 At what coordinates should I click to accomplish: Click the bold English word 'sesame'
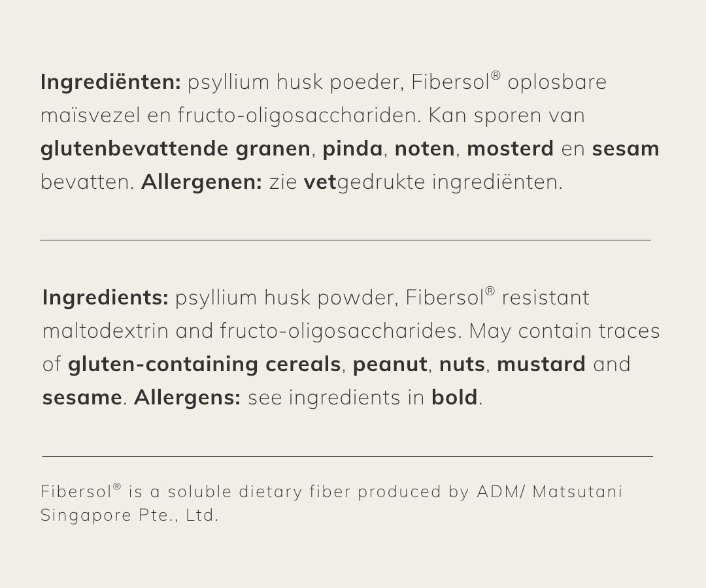coord(82,397)
